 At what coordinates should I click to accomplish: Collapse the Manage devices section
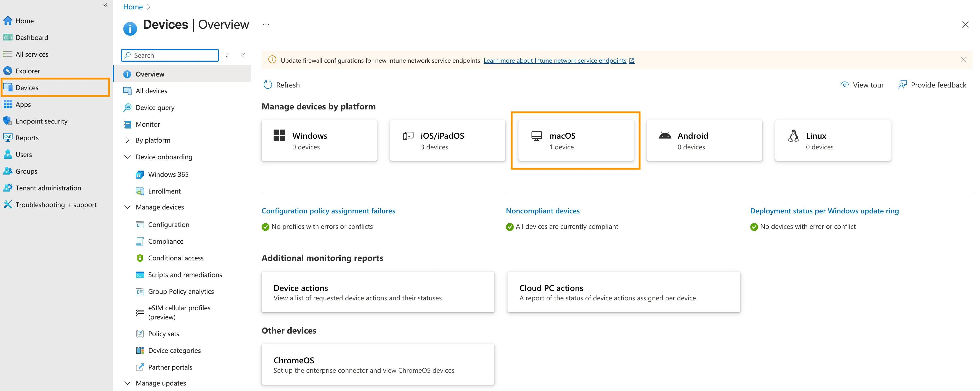pos(127,207)
